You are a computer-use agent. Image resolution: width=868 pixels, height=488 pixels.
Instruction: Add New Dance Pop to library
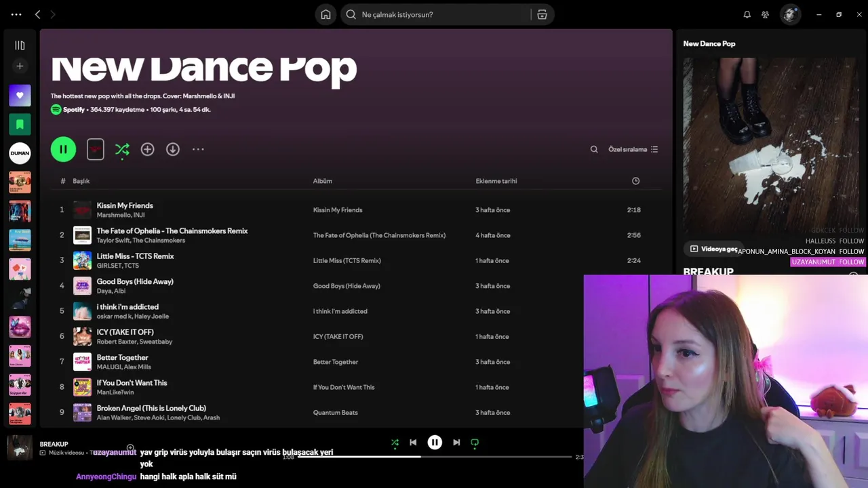coord(147,149)
